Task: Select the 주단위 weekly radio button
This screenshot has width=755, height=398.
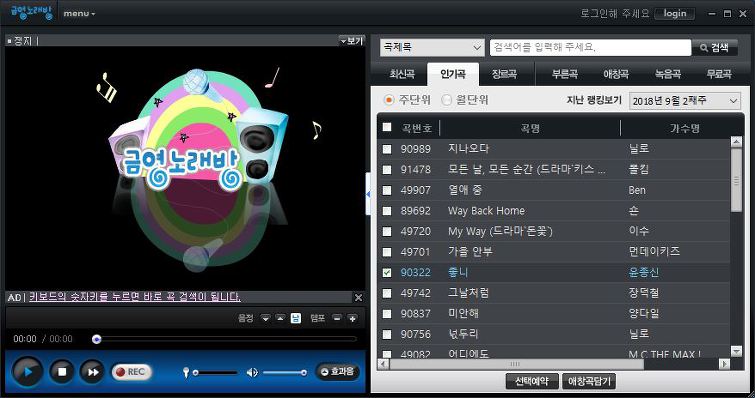Action: (x=389, y=100)
